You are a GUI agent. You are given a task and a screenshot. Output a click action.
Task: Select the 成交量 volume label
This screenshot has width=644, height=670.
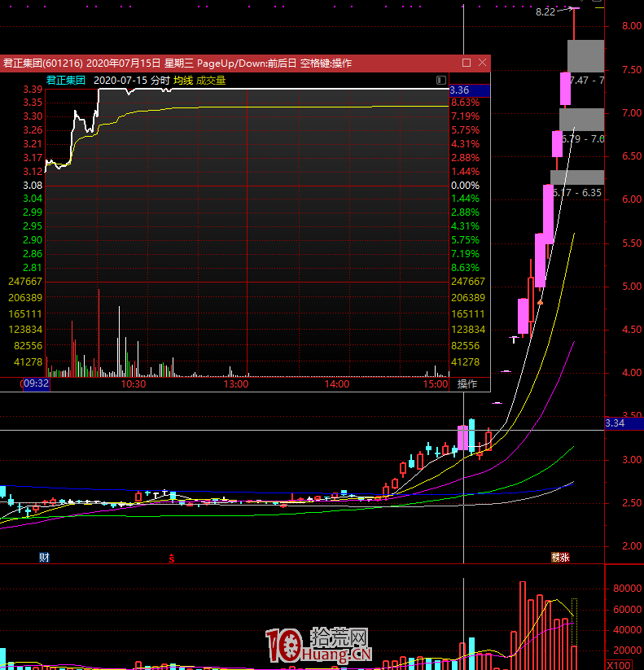tap(211, 81)
